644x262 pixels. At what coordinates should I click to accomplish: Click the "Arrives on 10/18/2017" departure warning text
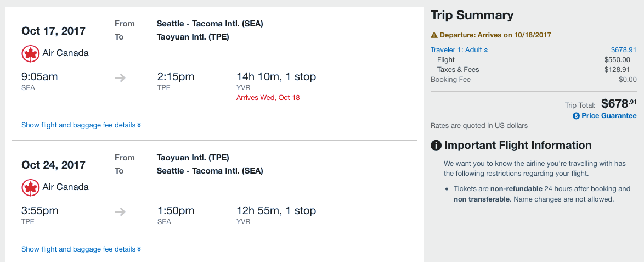point(495,35)
